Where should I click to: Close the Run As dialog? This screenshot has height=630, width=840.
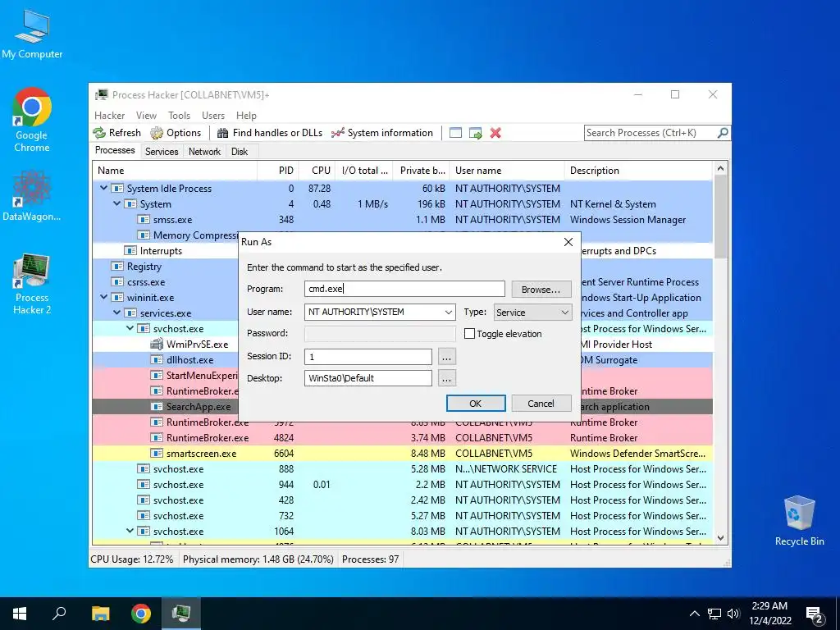coord(568,242)
